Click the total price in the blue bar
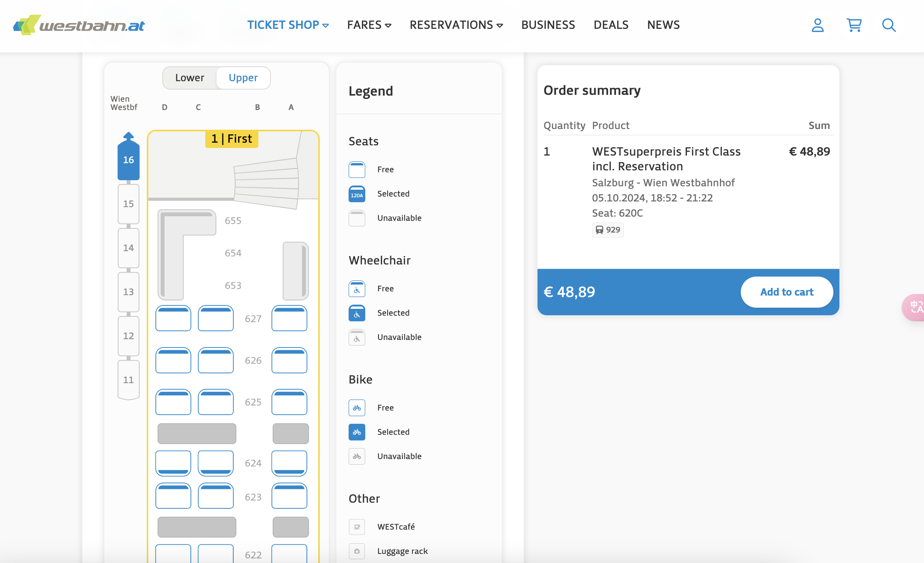 [x=569, y=292]
